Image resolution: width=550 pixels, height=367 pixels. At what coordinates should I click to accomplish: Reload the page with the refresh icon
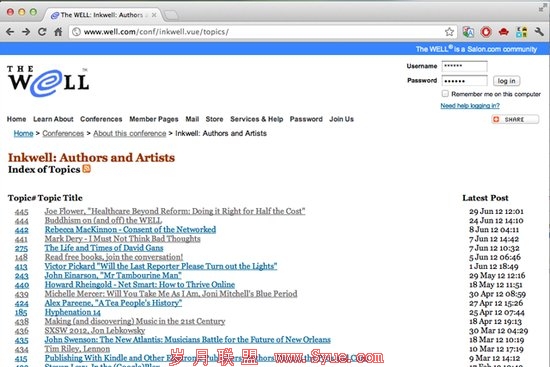tap(42, 32)
